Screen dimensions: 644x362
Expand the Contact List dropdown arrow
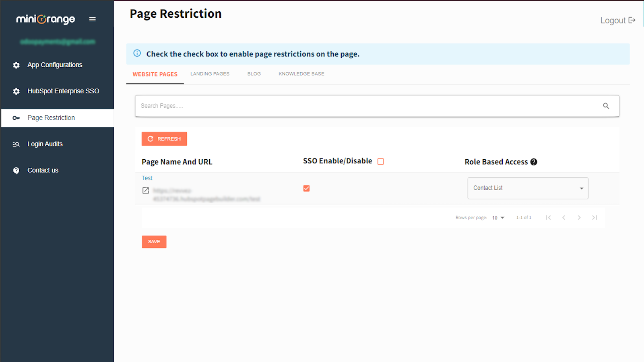point(581,188)
